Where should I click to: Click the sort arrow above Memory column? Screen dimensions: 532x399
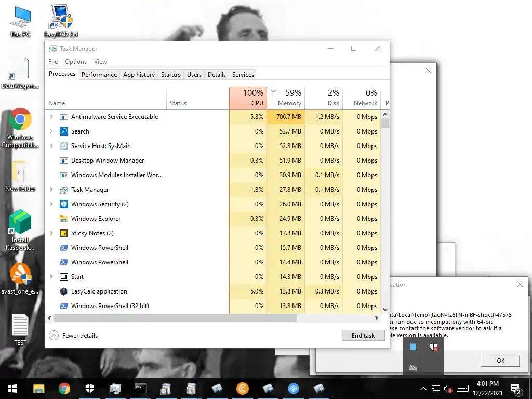273,91
